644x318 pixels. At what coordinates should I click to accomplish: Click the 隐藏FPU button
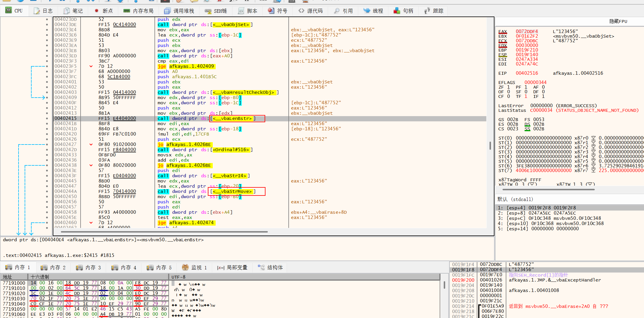[618, 21]
